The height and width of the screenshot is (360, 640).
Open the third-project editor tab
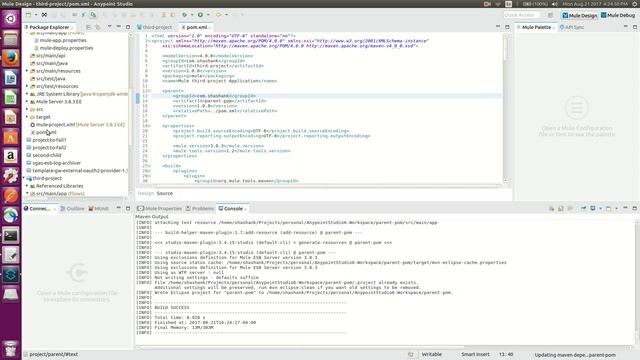(x=154, y=27)
